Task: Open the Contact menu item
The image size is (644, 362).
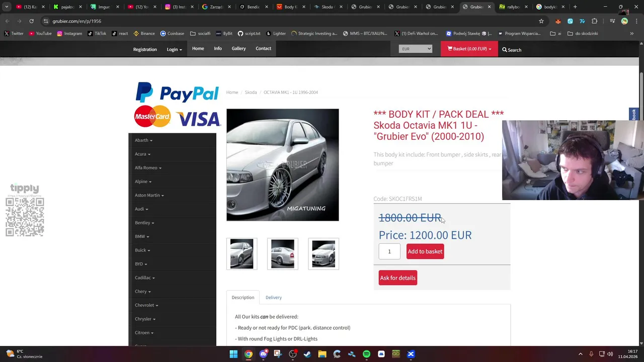Action: pos(263,49)
